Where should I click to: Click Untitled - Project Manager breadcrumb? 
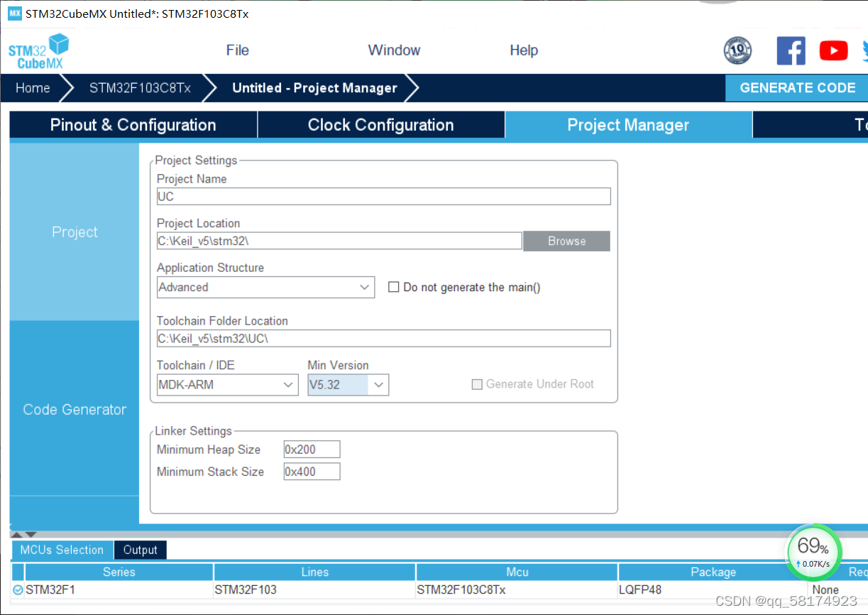click(x=314, y=88)
